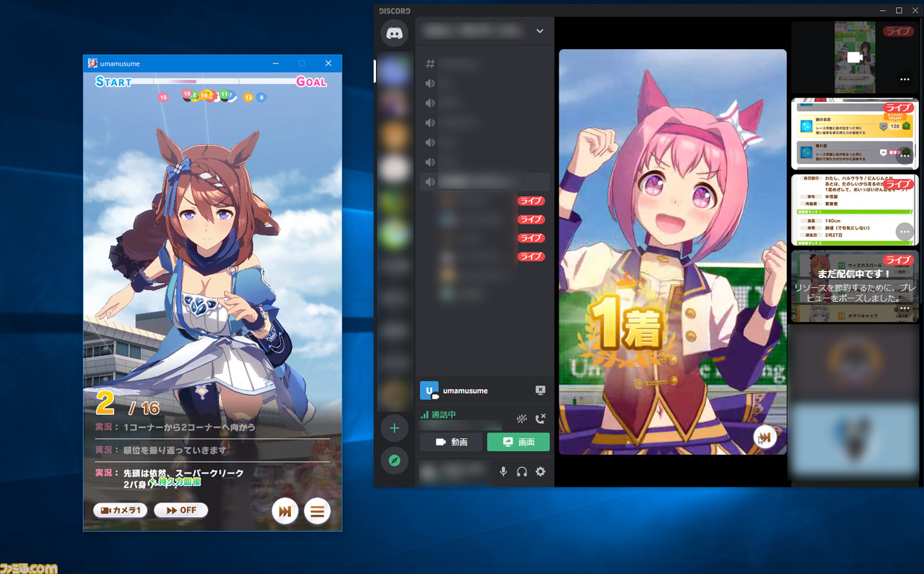This screenshot has height=574, width=924.
Task: Mute your microphone in Discord
Action: [x=503, y=471]
